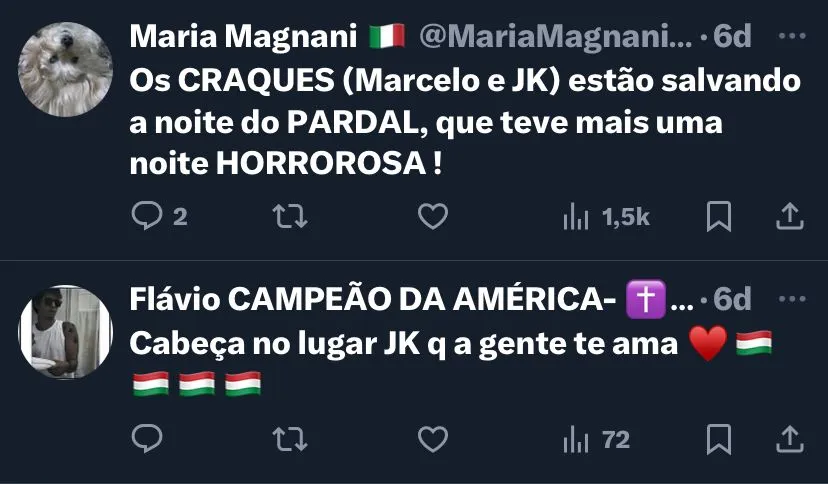Open more options for Maria's tweet
The height and width of the screenshot is (484, 828).
pos(792,36)
